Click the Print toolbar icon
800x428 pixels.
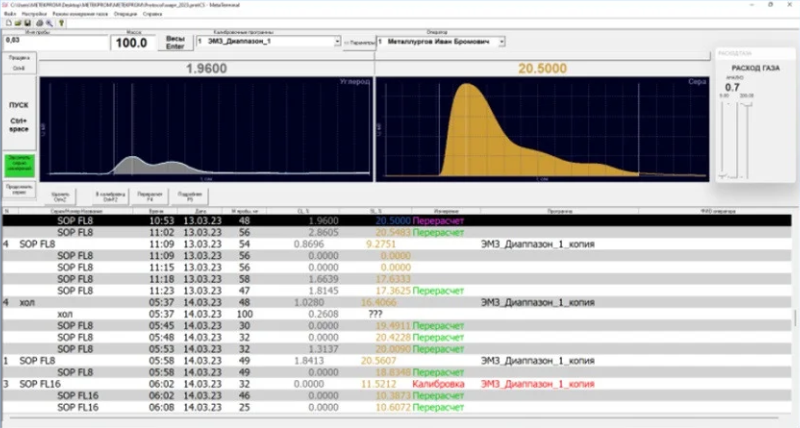click(x=38, y=23)
